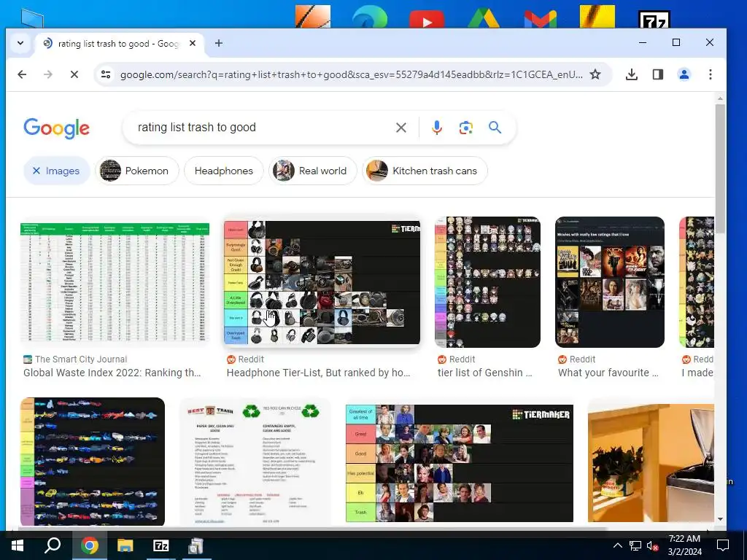Open 'tier list of Genshin' title link

click(x=484, y=373)
